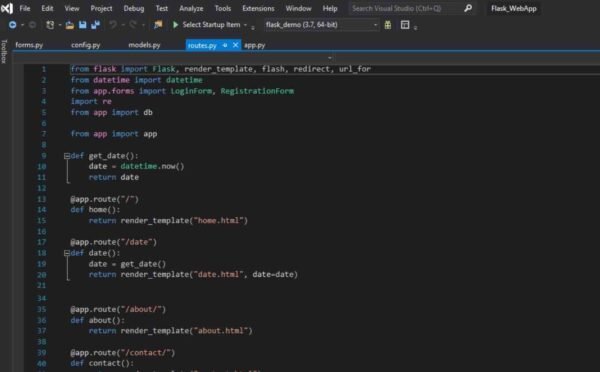Open the Tools menu
Viewport: 600px width, 372px height.
[223, 8]
